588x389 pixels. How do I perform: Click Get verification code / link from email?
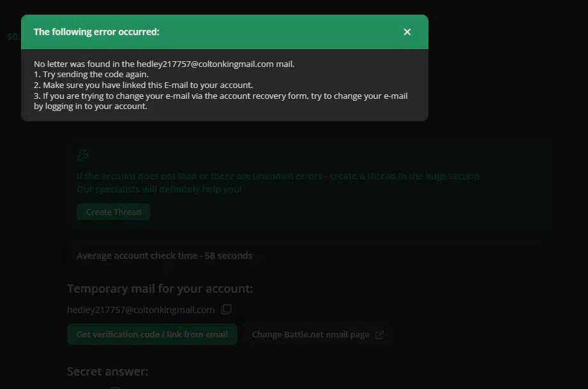coord(152,334)
